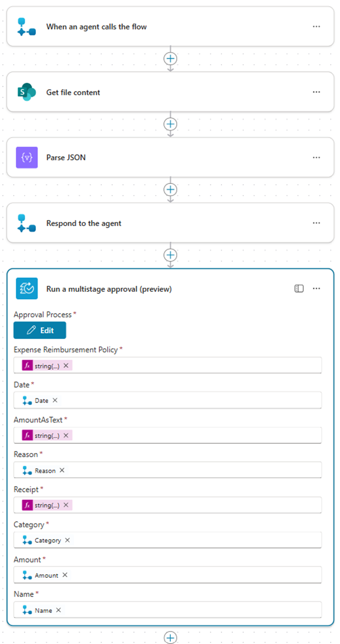Click the SharePoint icon on Get file content
The image size is (340, 644).
click(25, 92)
